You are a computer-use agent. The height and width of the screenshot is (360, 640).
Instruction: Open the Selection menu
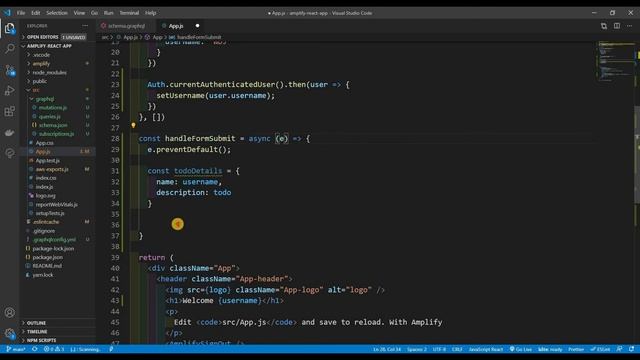pyautogui.click(x=57, y=13)
